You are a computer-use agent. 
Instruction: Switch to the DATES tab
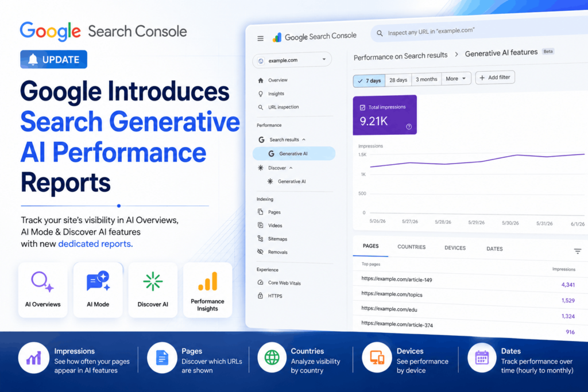click(494, 249)
